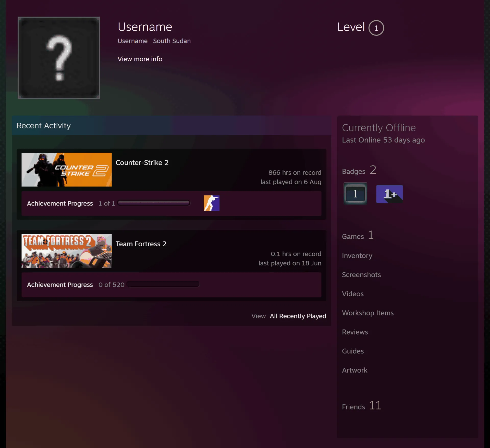Open Counter-Strike 2 game title
Image resolution: width=490 pixels, height=448 pixels.
142,163
